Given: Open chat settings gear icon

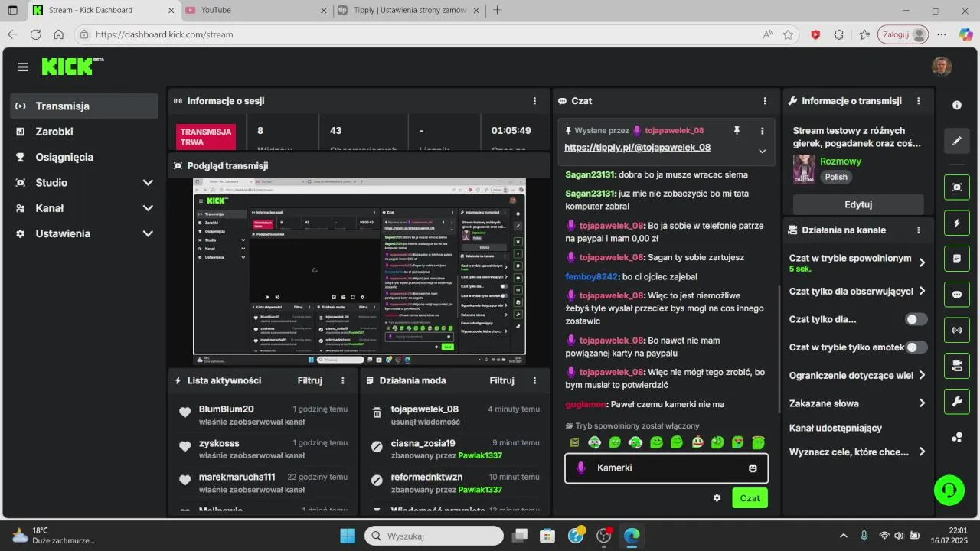Looking at the screenshot, I should 717,498.
